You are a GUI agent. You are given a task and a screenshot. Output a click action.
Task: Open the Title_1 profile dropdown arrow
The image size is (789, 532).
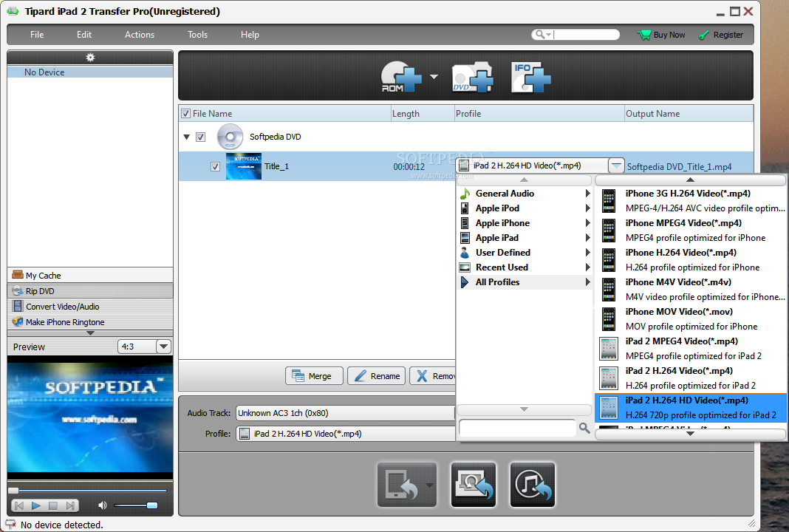coord(616,166)
